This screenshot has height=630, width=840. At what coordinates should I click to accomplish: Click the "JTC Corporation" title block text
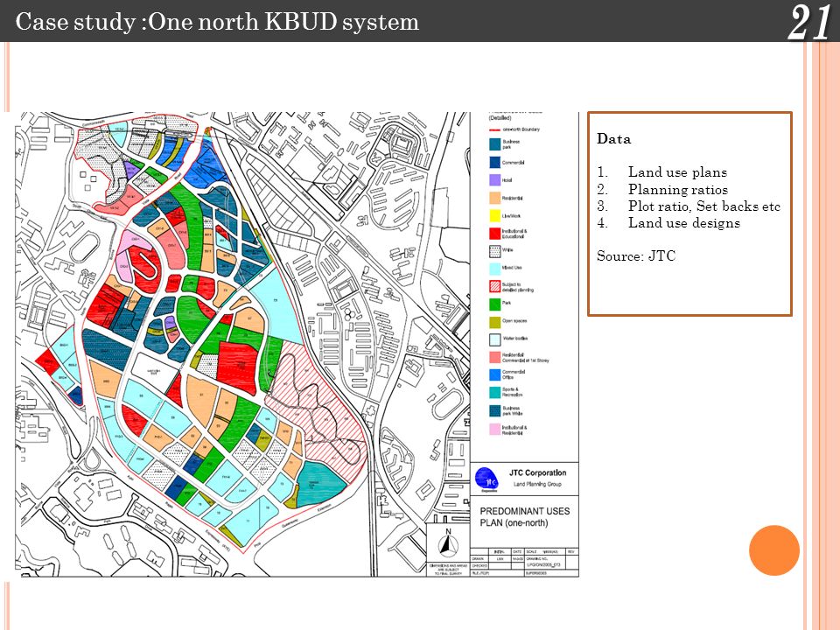(x=537, y=473)
